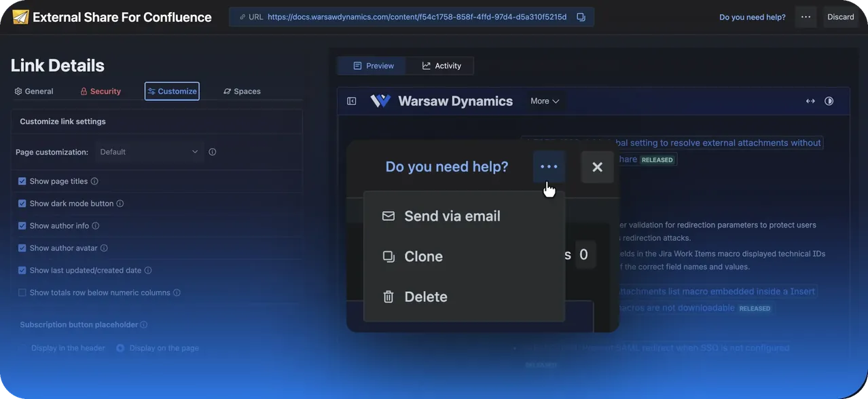Click the Warsaw Dynamics title text

456,101
